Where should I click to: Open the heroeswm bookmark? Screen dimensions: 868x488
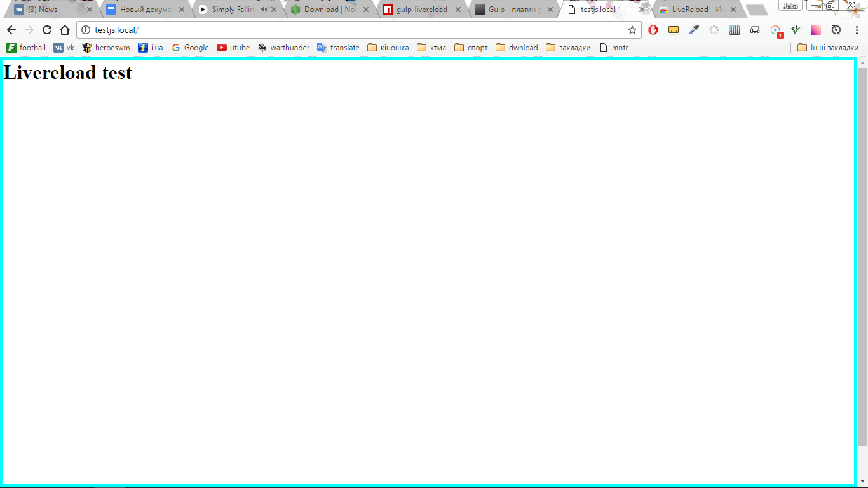point(106,48)
